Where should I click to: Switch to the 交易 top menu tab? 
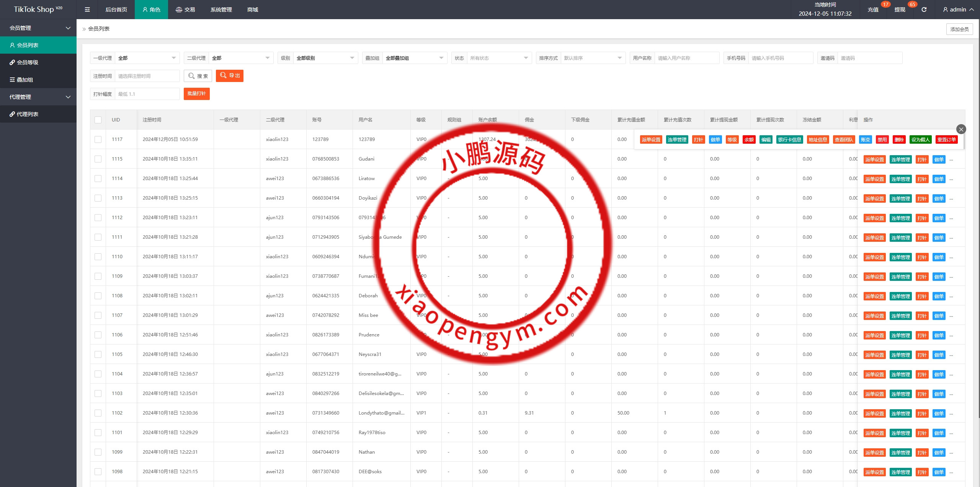click(x=185, y=10)
